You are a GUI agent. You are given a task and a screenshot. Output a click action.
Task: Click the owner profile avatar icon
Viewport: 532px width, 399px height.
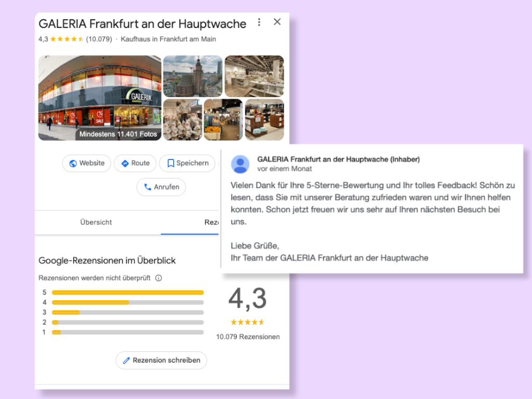pos(240,164)
